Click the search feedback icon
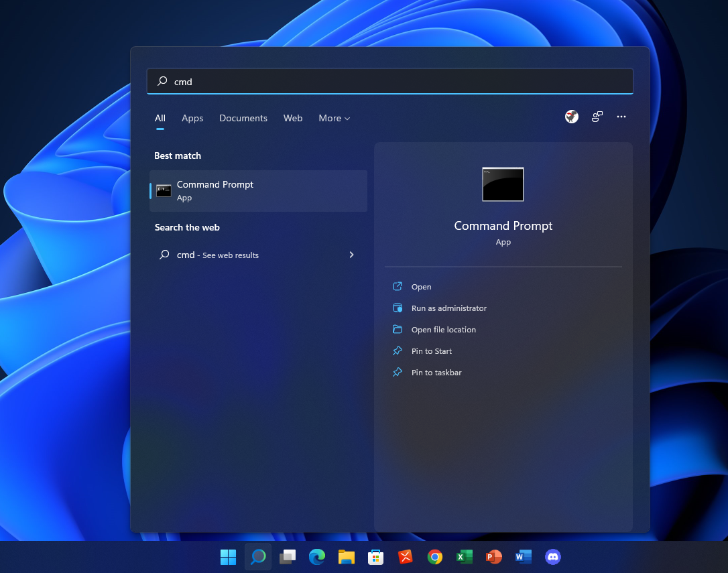Image resolution: width=728 pixels, height=573 pixels. pyautogui.click(x=597, y=116)
